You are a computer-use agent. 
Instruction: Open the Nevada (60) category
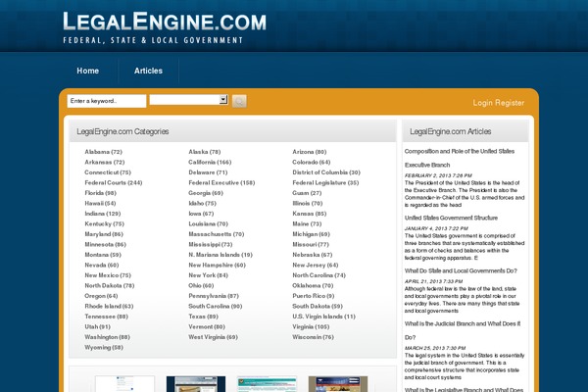point(102,266)
